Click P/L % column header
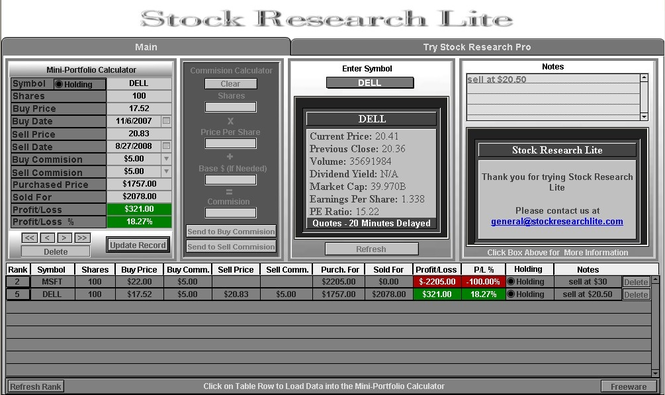665x395 pixels. pyautogui.click(x=483, y=269)
